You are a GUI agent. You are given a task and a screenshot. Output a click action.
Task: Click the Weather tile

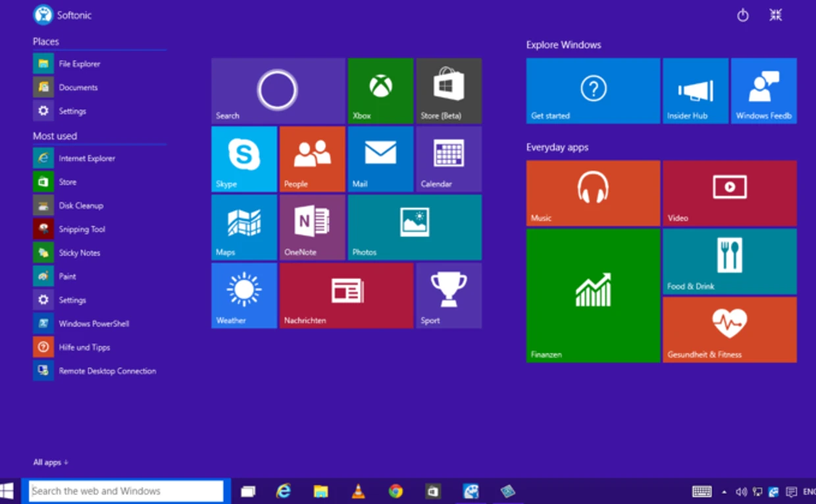(x=243, y=295)
